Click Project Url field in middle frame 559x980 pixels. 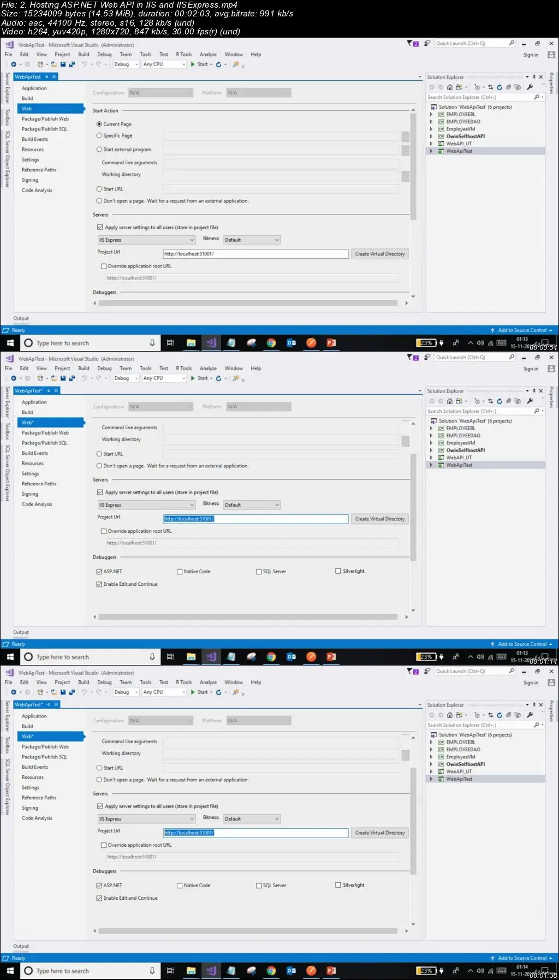click(x=255, y=519)
